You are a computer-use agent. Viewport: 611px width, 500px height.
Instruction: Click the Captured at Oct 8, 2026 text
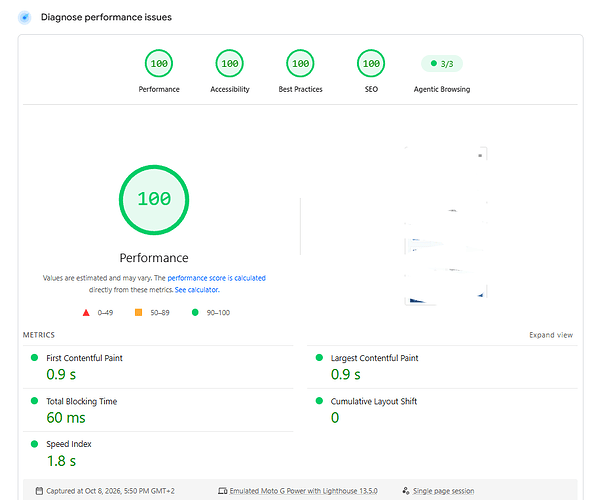point(110,491)
